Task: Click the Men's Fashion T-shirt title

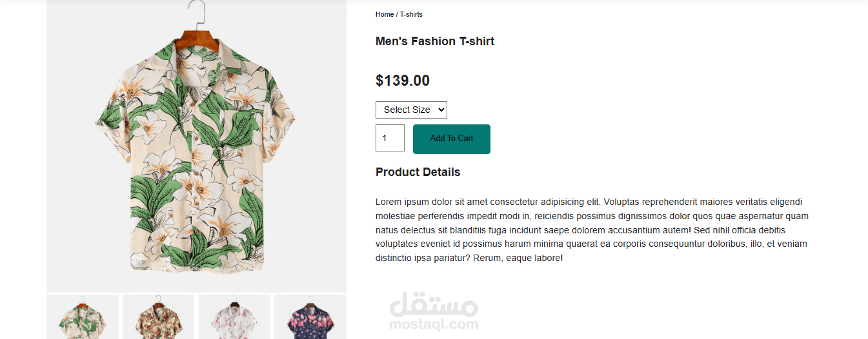Action: click(x=435, y=41)
